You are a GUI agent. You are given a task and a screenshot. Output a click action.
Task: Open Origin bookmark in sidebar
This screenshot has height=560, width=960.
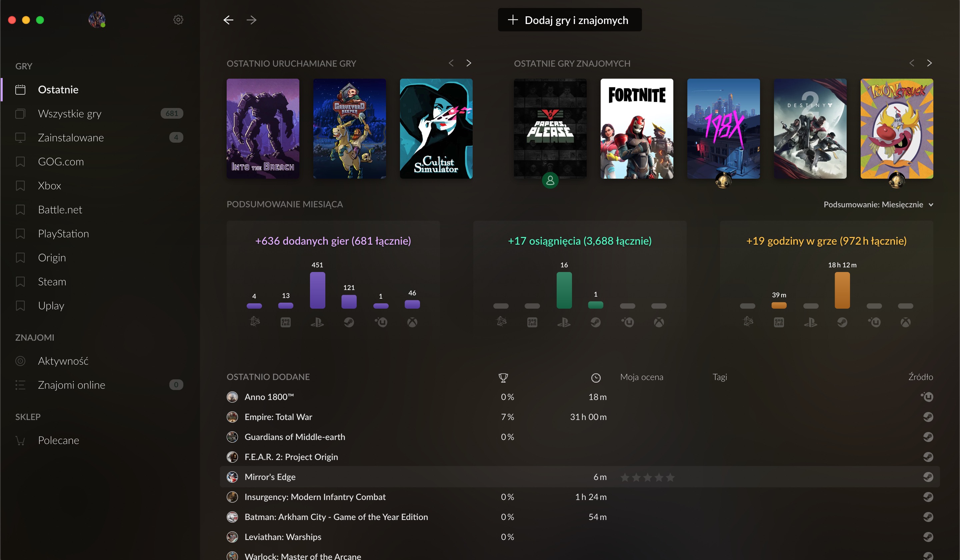[100, 258]
